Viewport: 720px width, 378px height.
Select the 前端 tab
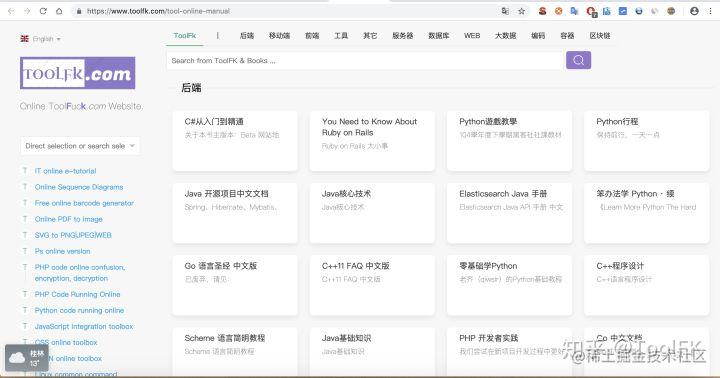click(312, 36)
